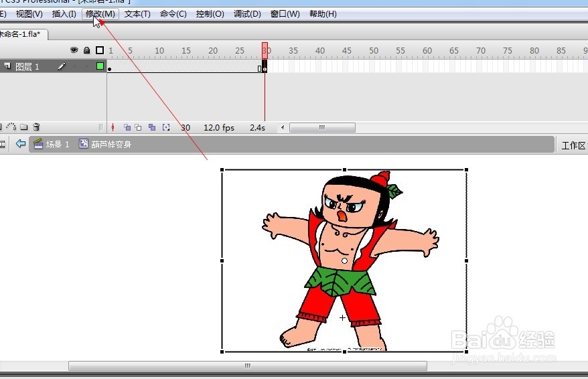
Task: Click the middle-right transform handle
Action: [467, 260]
